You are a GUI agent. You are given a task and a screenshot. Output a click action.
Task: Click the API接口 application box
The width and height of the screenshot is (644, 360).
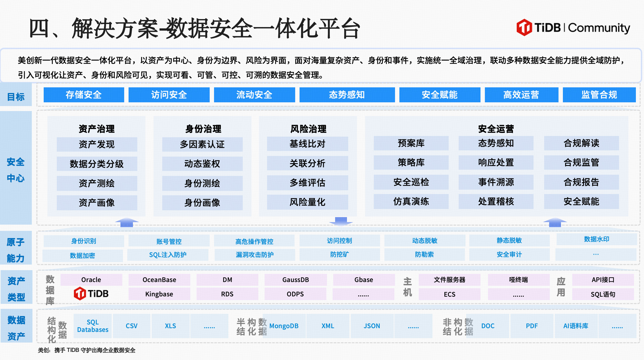pos(603,280)
